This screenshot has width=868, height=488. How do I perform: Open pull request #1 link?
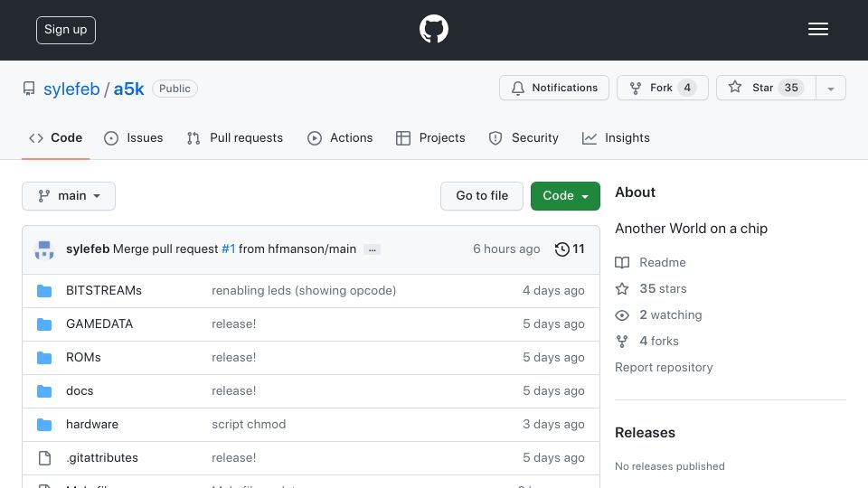point(228,249)
